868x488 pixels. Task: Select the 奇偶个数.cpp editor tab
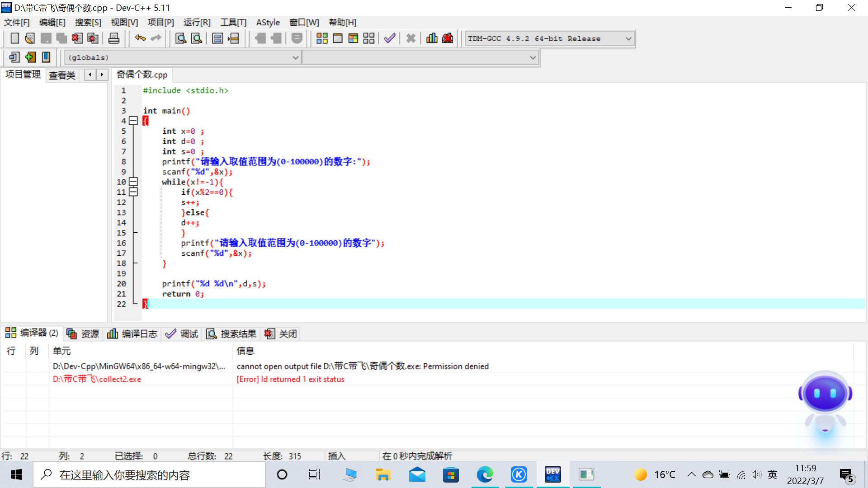[142, 75]
